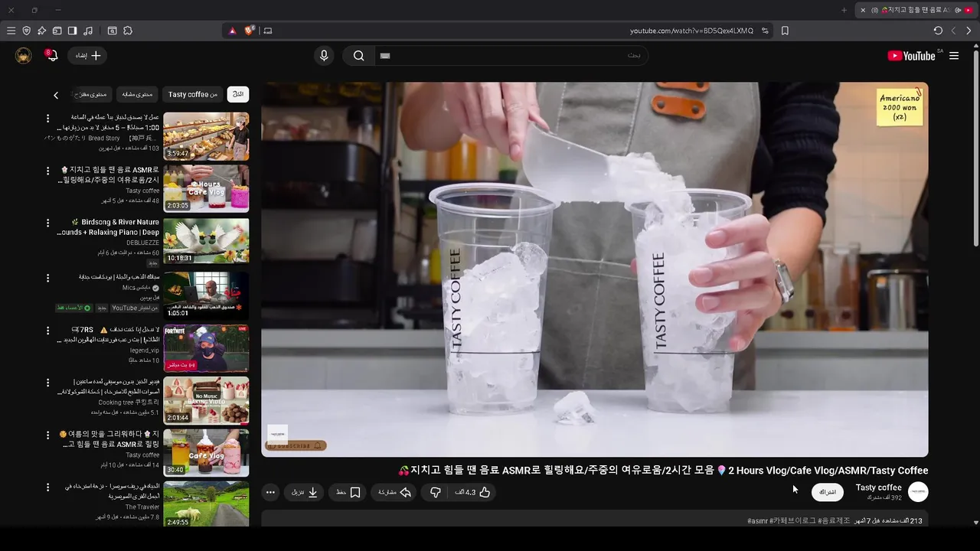
Task: Click the Download button under the video
Action: pos(305,492)
